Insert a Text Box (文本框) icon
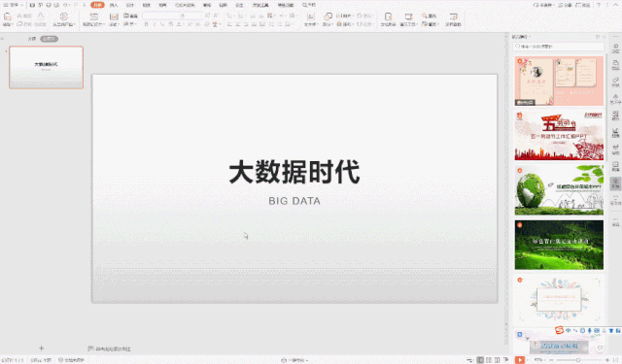Screen dimensions: 622x364 pyautogui.click(x=311, y=17)
